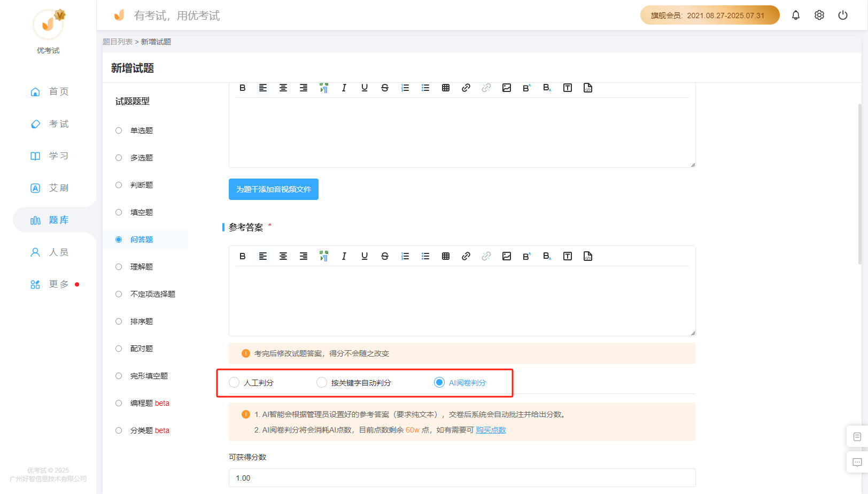
Task: Choose 人工判分 grading mode
Action: [x=251, y=383]
